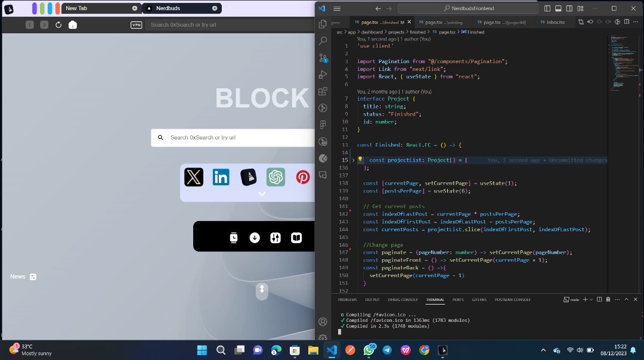This screenshot has height=360, width=644.
Task: Click the News label in browser
Action: (18, 277)
